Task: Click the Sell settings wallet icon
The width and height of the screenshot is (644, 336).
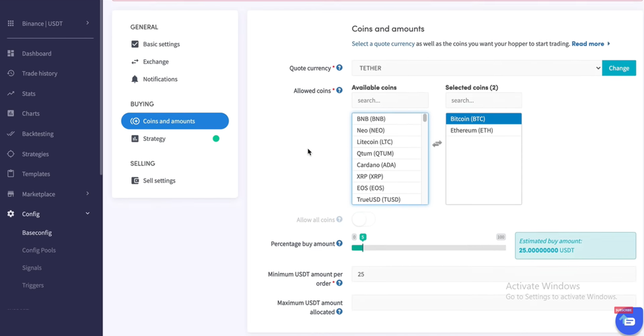Action: 135,181
